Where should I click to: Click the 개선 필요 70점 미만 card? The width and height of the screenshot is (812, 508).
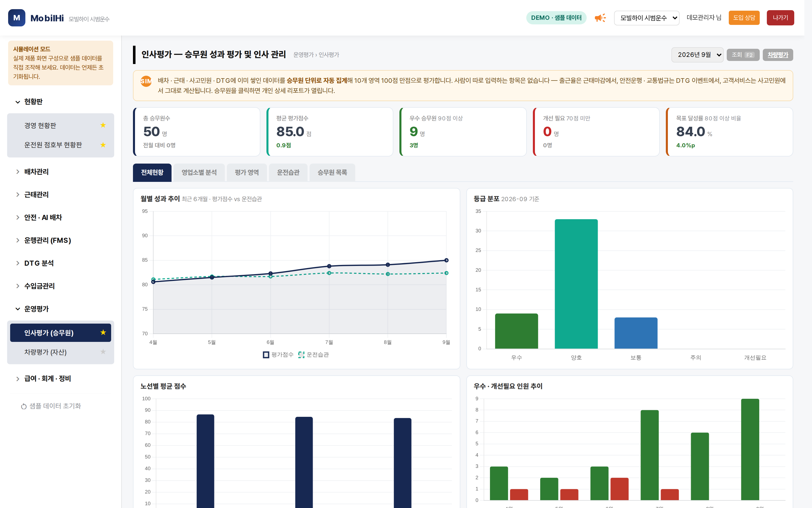point(596,132)
